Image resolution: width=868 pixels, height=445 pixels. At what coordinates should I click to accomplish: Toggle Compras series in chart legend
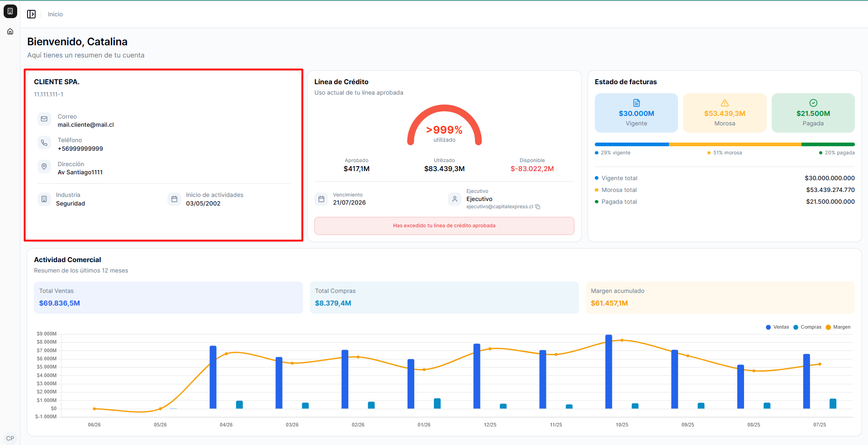807,327
